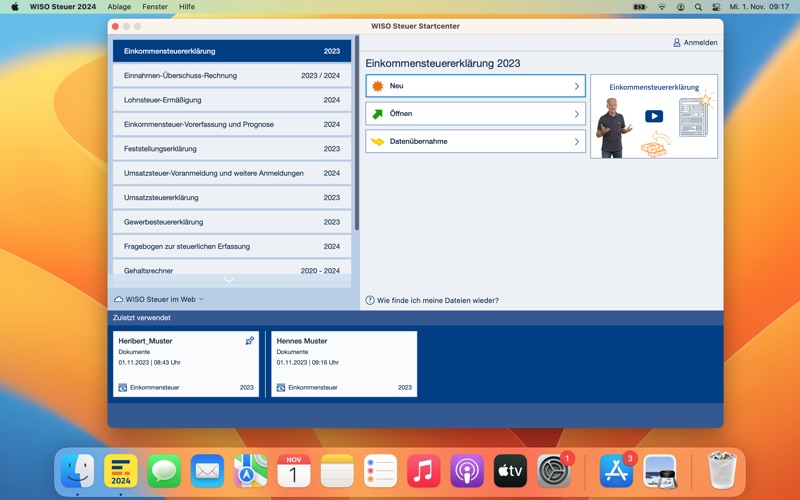Open the WISO Steuer 2024 menu

point(63,7)
